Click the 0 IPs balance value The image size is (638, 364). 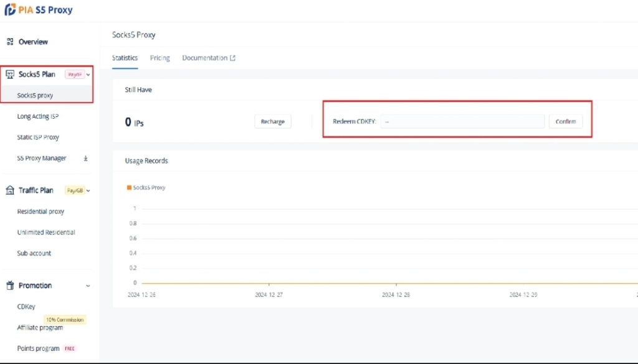(x=135, y=122)
